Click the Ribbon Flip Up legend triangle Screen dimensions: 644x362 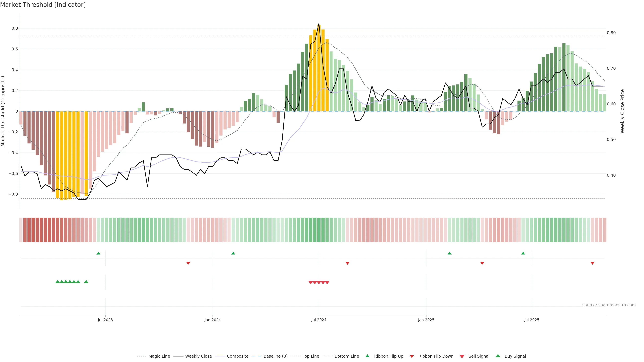coord(367,356)
